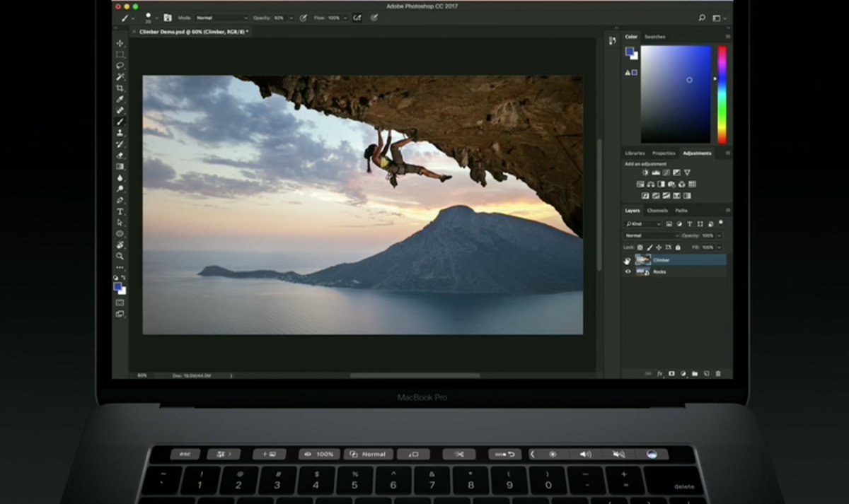Toggle pressure for size button
849x504 pixels.
(x=376, y=18)
